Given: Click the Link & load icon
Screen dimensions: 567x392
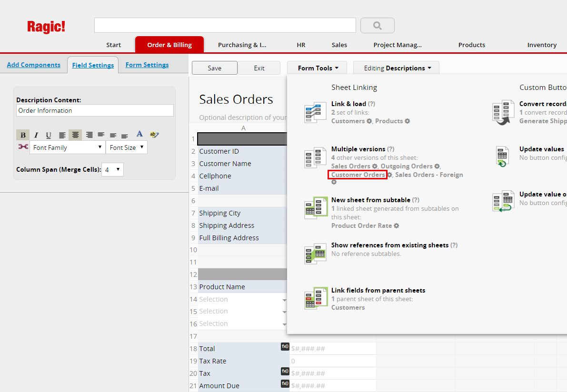Looking at the screenshot, I should point(315,113).
